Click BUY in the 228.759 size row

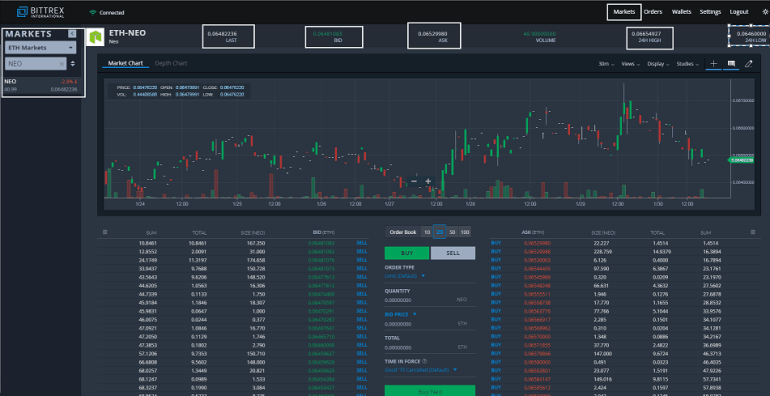pos(496,251)
